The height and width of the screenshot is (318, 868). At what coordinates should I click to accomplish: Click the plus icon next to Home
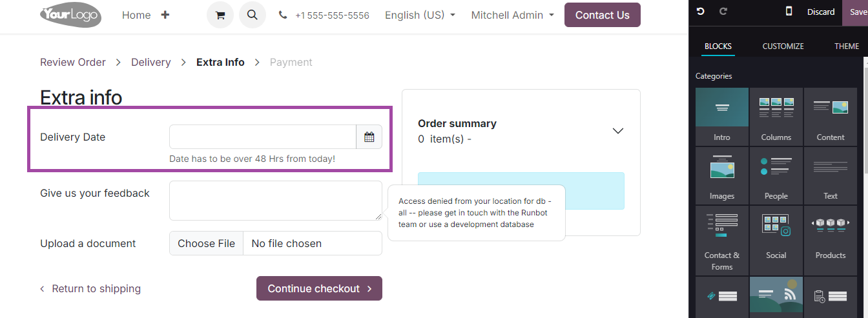click(x=165, y=15)
